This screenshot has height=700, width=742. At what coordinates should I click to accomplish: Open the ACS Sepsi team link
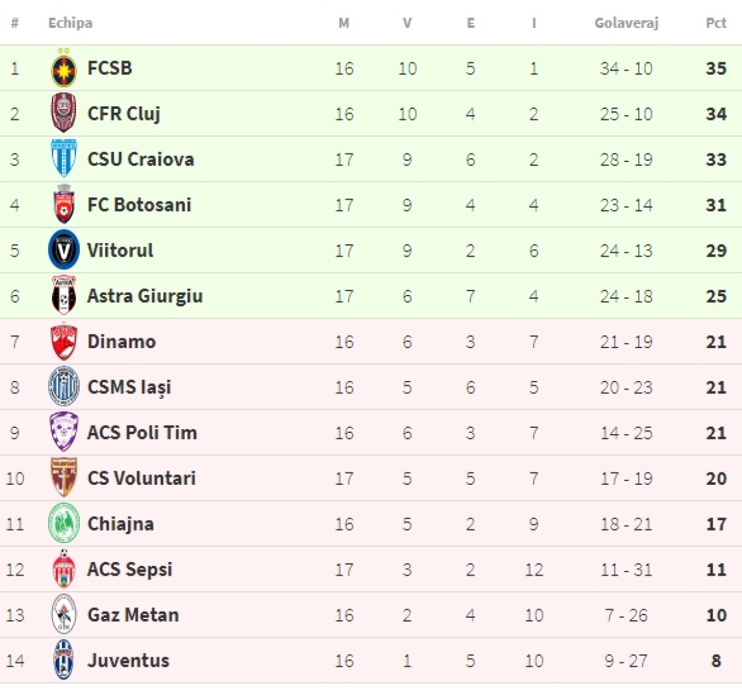(130, 570)
